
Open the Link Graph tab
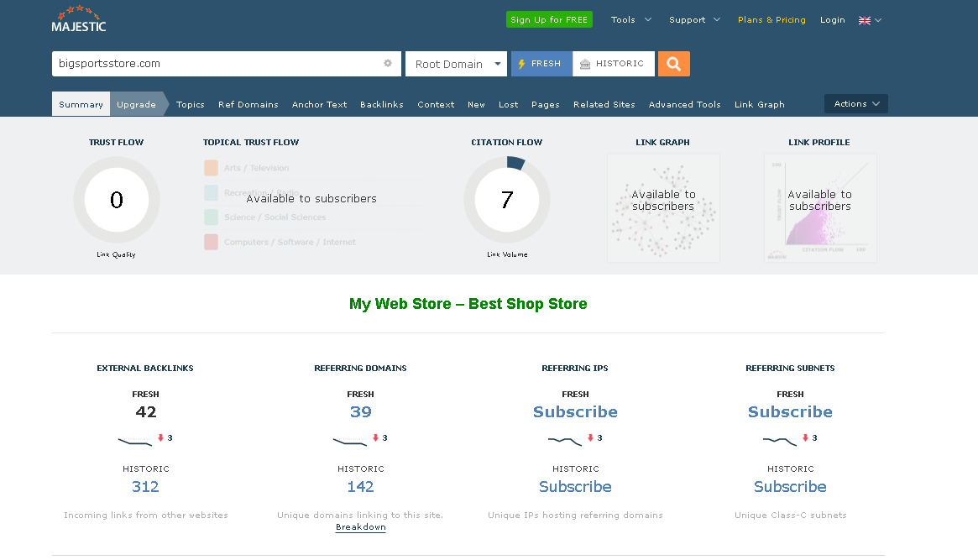[760, 104]
